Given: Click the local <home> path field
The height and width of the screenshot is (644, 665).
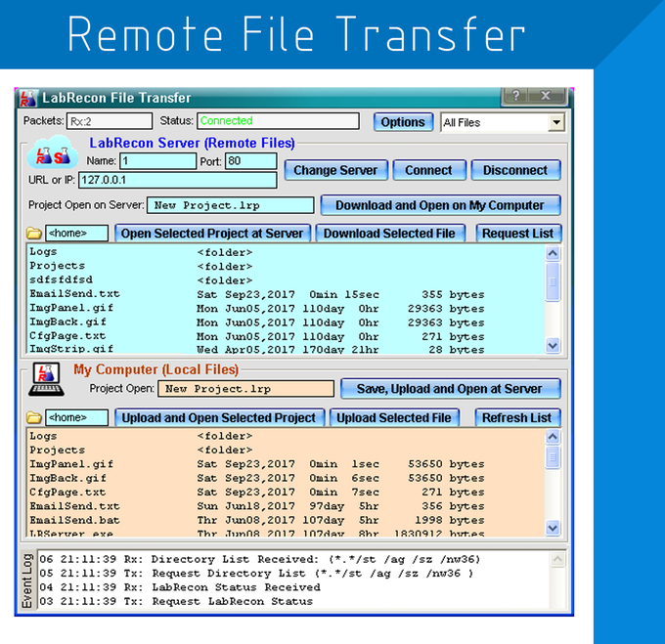Looking at the screenshot, I should [76, 417].
